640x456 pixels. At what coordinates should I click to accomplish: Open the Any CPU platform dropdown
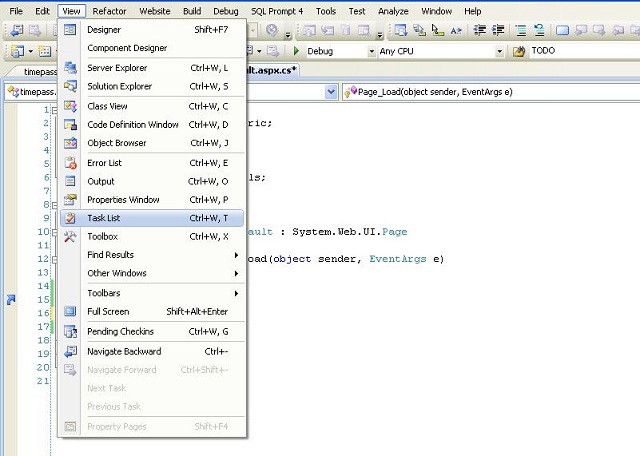499,51
